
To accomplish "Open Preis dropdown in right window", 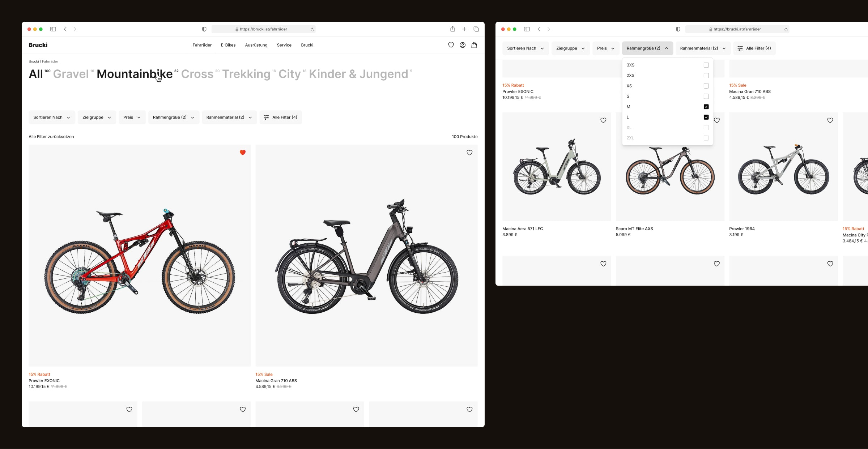I will point(606,48).
